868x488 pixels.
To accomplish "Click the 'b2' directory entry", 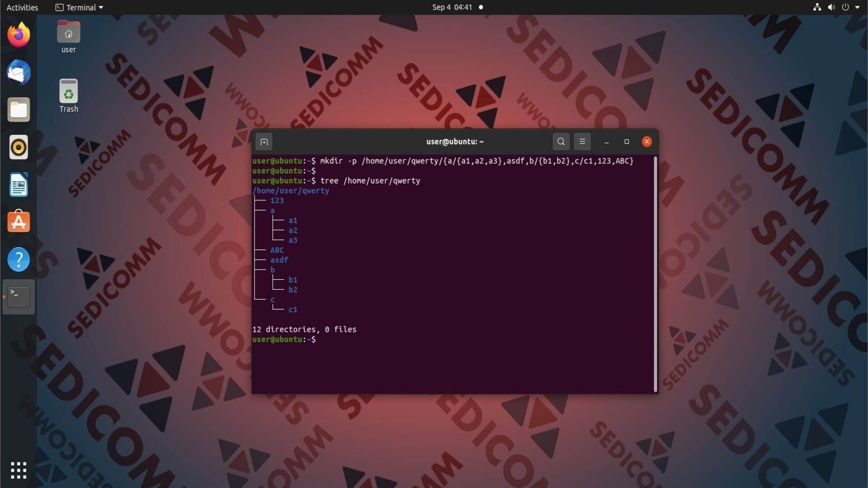I will [x=293, y=290].
